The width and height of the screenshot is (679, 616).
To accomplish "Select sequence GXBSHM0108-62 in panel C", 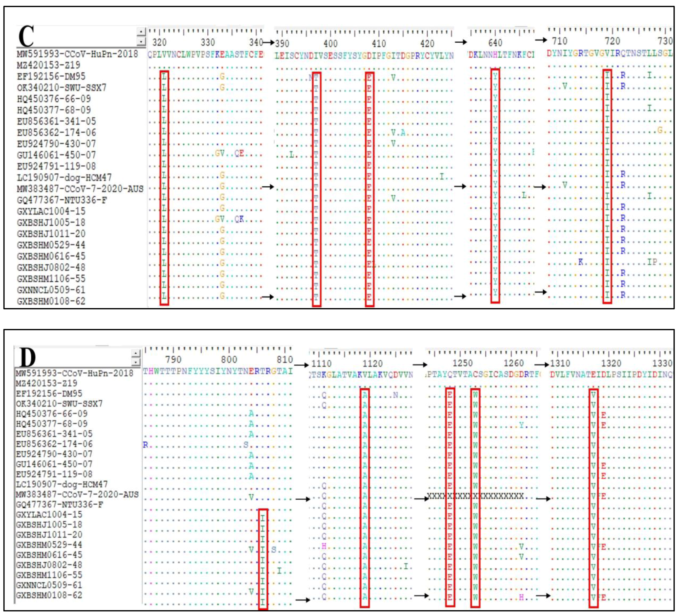I will (51, 301).
